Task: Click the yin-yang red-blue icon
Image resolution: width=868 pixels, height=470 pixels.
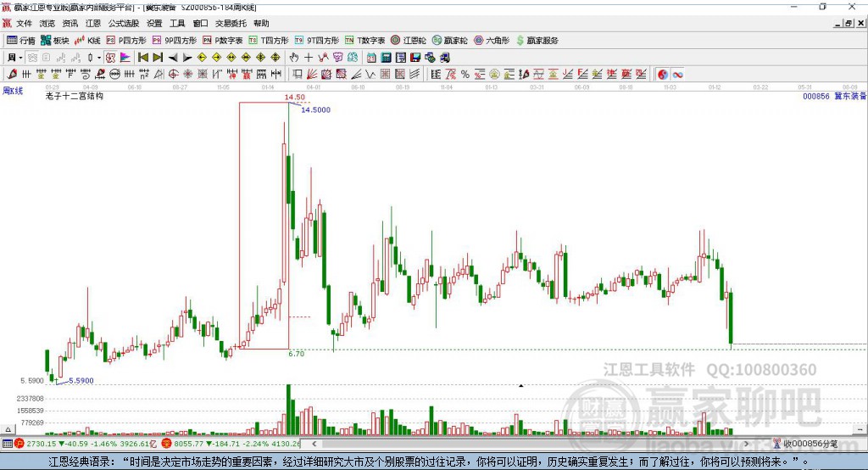Action: pyautogui.click(x=663, y=75)
